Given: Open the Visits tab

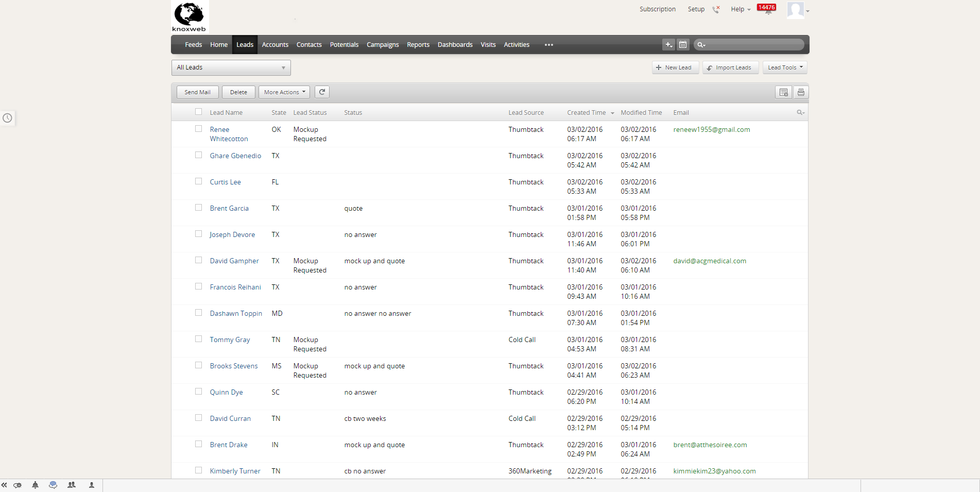Looking at the screenshot, I should [x=488, y=45].
